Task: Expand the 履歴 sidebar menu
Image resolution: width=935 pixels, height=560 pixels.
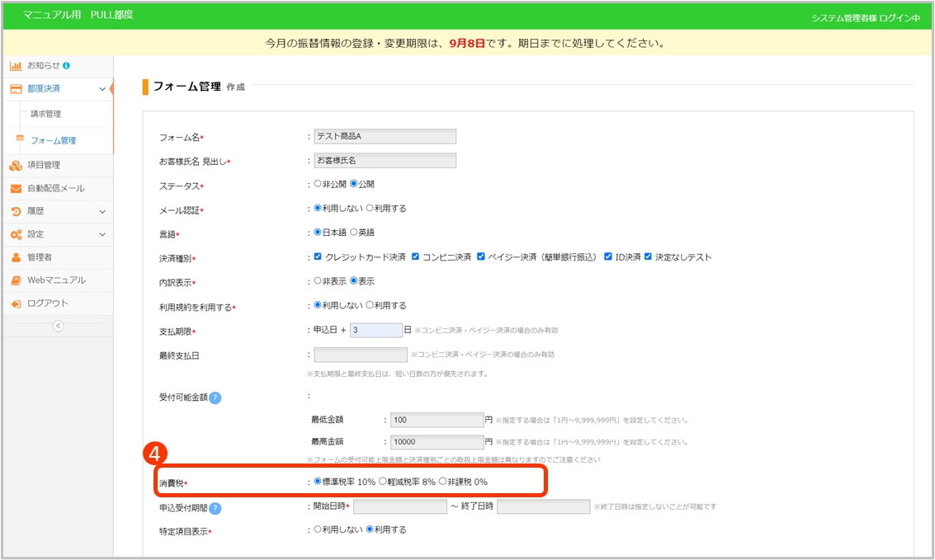Action: point(102,211)
